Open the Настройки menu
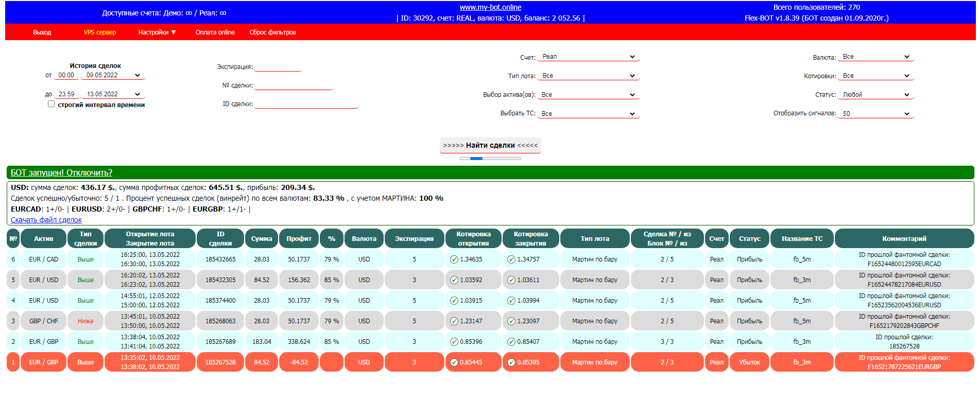 [x=157, y=32]
